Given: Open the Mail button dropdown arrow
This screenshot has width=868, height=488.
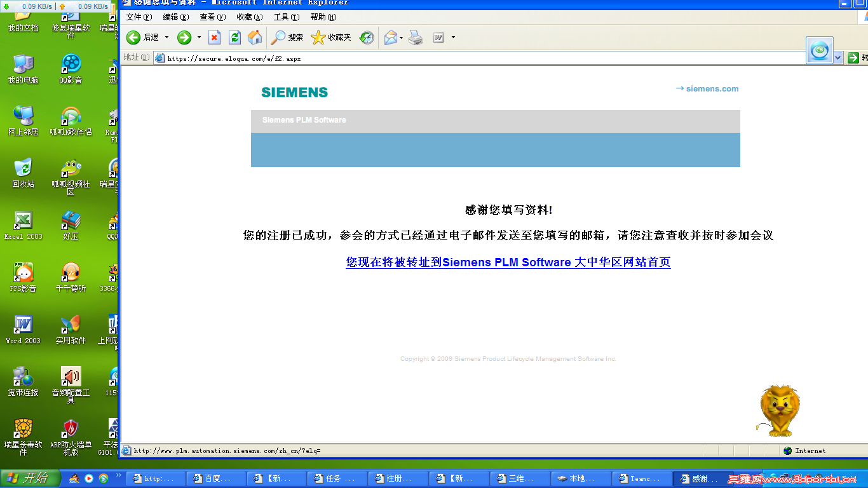Looking at the screenshot, I should click(402, 37).
